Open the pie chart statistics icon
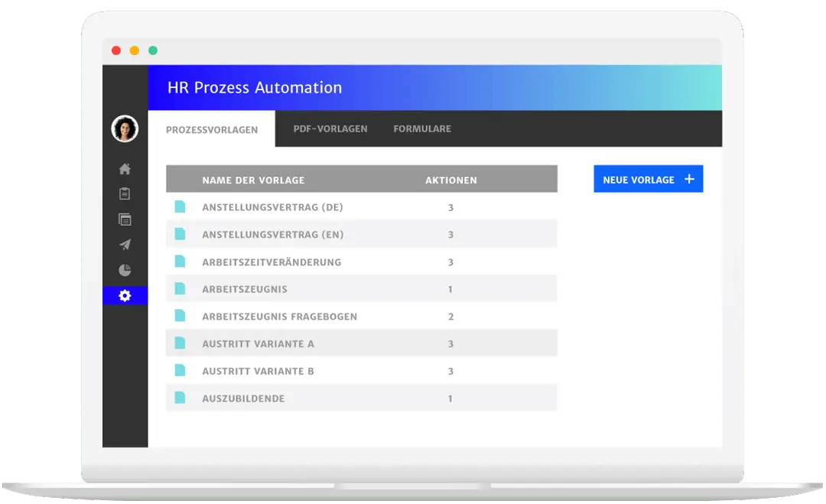Image resolution: width=826 pixels, height=504 pixels. 125,270
